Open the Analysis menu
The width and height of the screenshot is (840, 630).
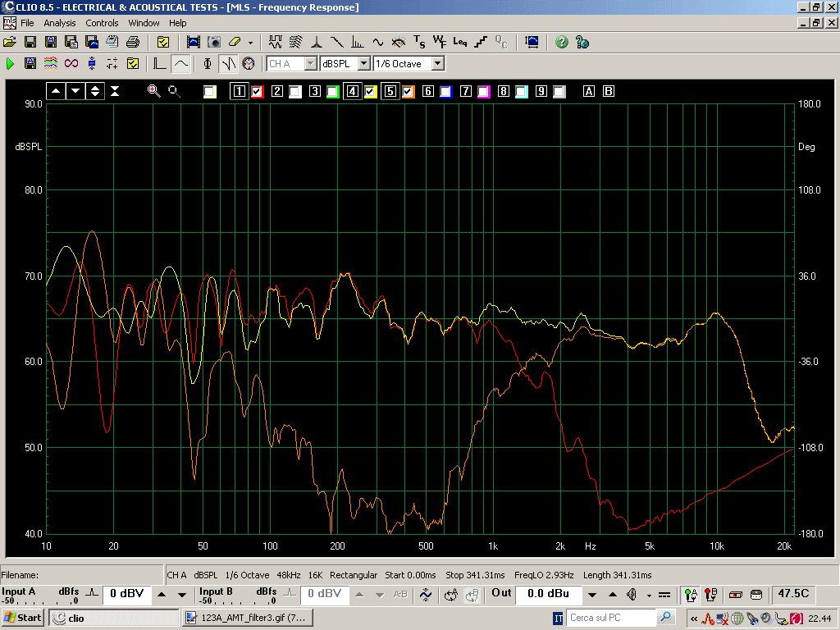click(60, 23)
